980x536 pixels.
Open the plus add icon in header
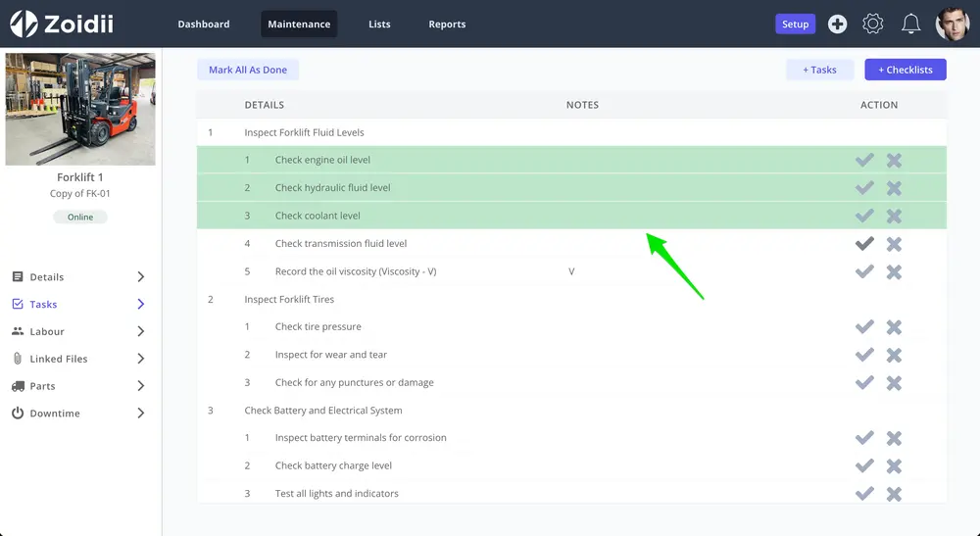tap(838, 24)
